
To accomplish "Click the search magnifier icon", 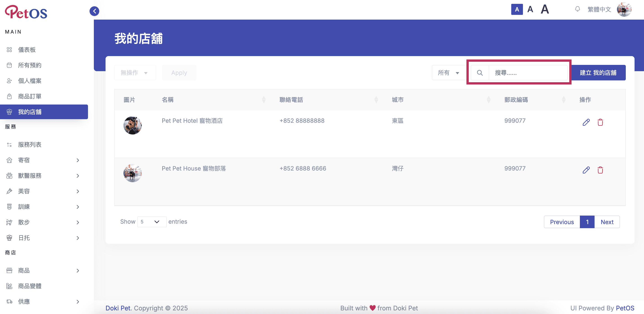I will pyautogui.click(x=480, y=73).
